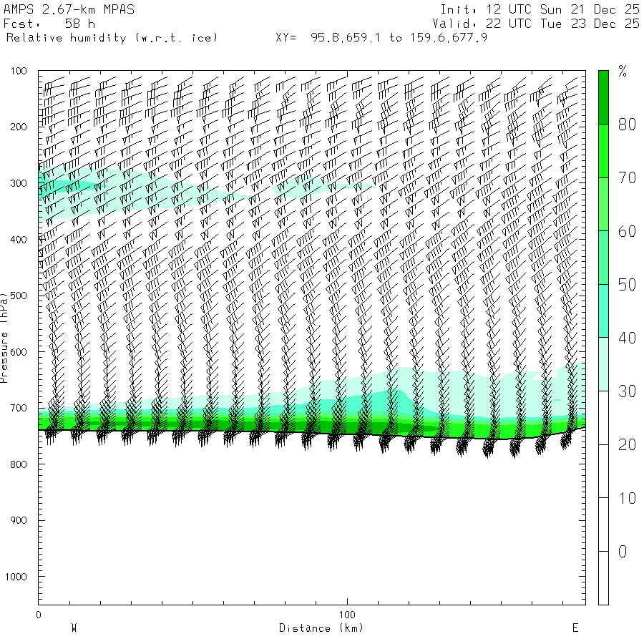Click the 700 hPa pressure axis label
644x644 pixels.
coord(19,409)
